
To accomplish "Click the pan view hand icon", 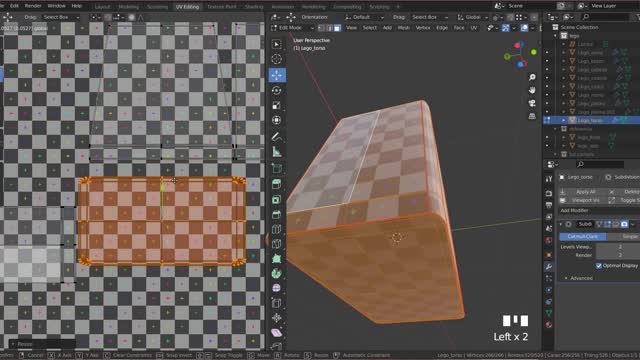I will click(x=532, y=90).
